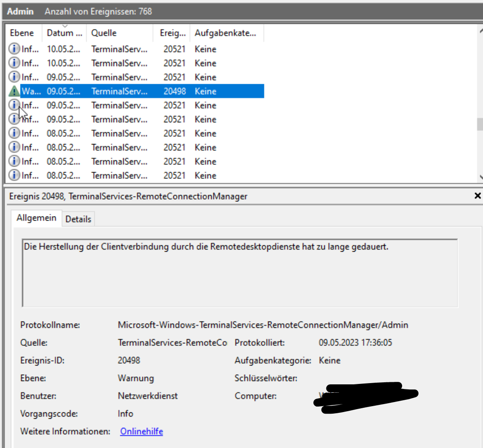Click the info icon of the bottommost 08.05 event
483x448 pixels.
tap(14, 175)
